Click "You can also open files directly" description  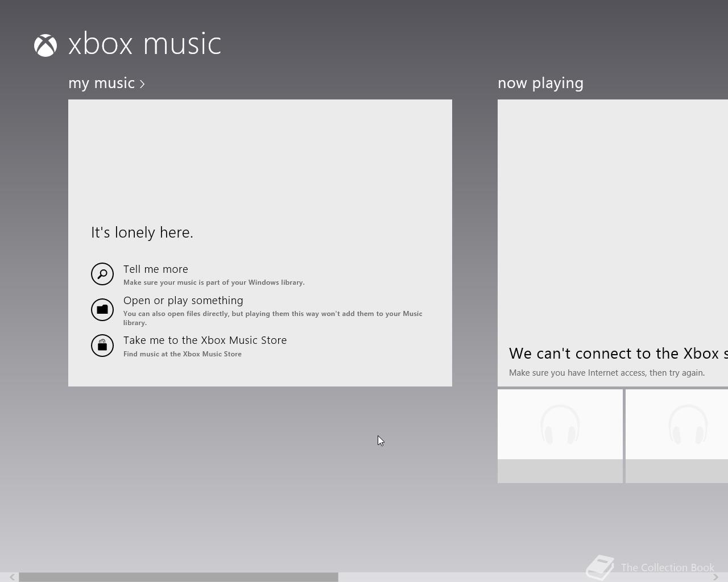pos(273,318)
